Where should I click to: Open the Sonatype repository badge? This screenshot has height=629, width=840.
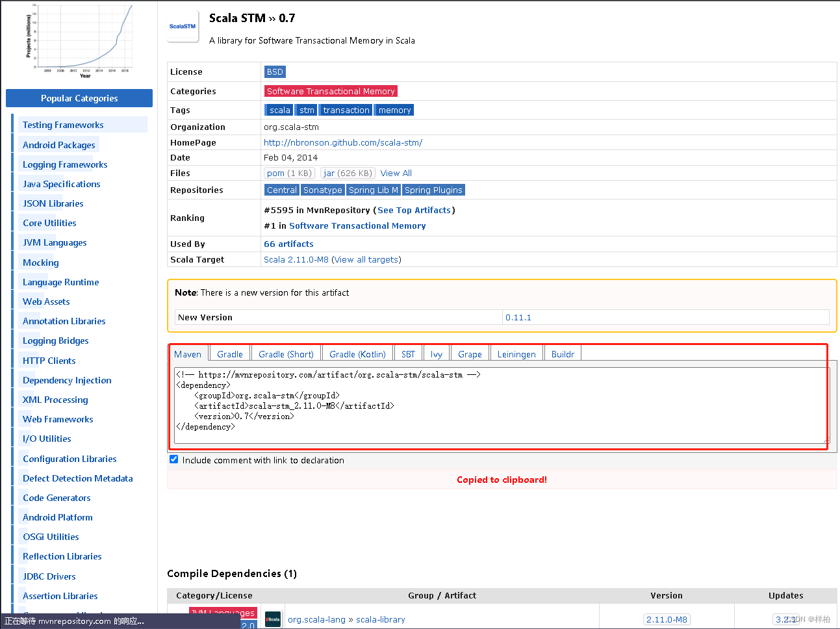322,190
